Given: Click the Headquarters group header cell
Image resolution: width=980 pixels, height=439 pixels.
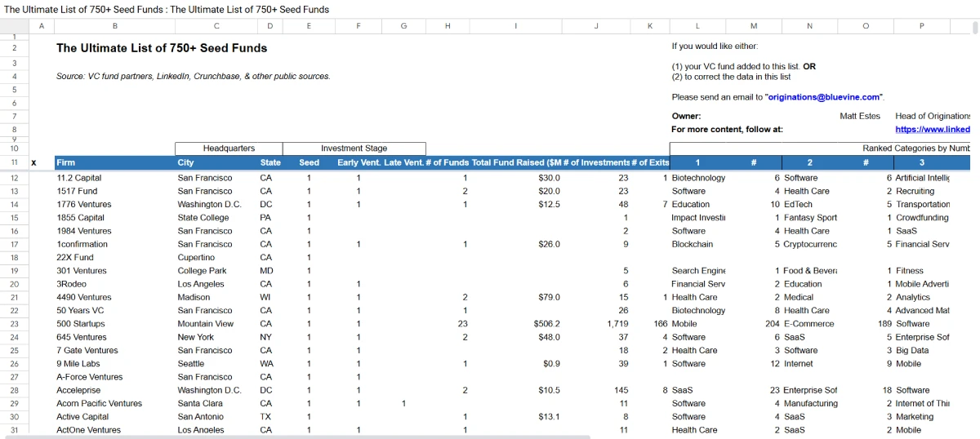Looking at the screenshot, I should point(229,149).
